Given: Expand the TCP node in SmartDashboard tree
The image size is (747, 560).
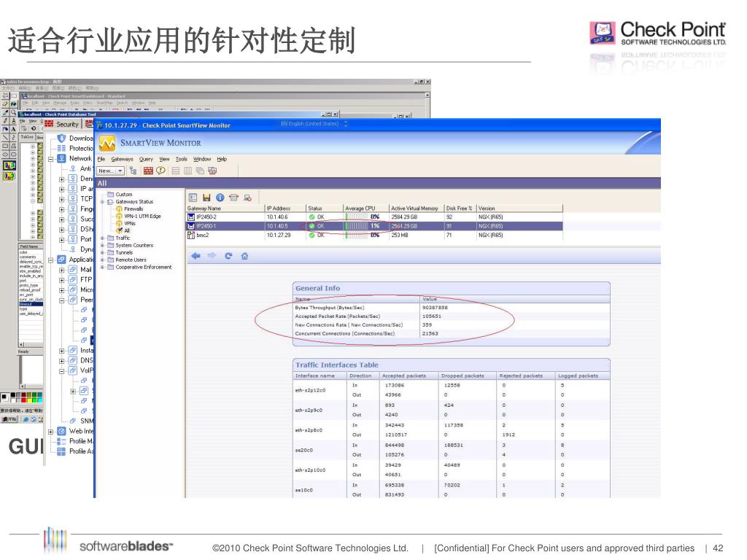Looking at the screenshot, I should tap(62, 200).
